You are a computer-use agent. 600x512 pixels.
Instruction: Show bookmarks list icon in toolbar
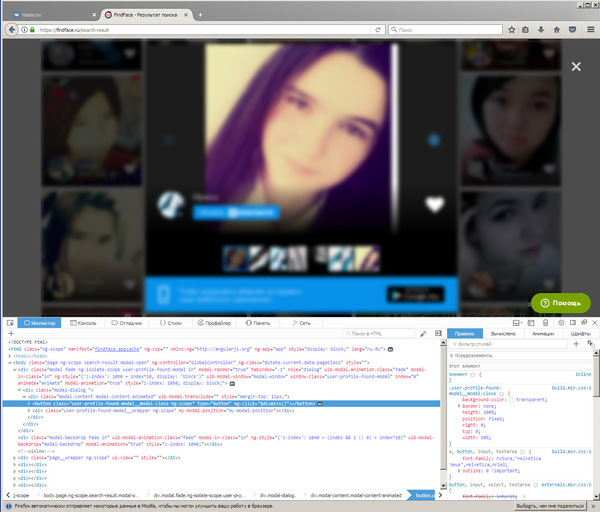click(525, 29)
